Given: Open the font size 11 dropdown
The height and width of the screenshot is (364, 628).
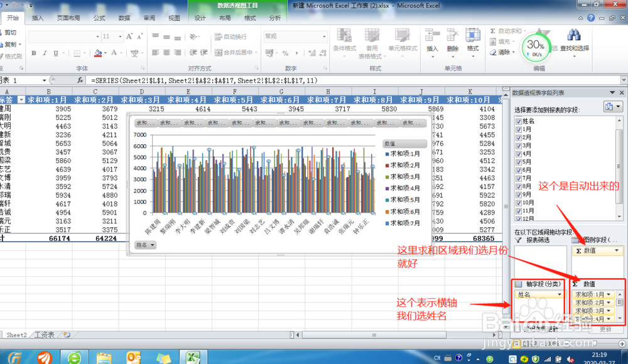Looking at the screenshot, I should pyautogui.click(x=120, y=36).
